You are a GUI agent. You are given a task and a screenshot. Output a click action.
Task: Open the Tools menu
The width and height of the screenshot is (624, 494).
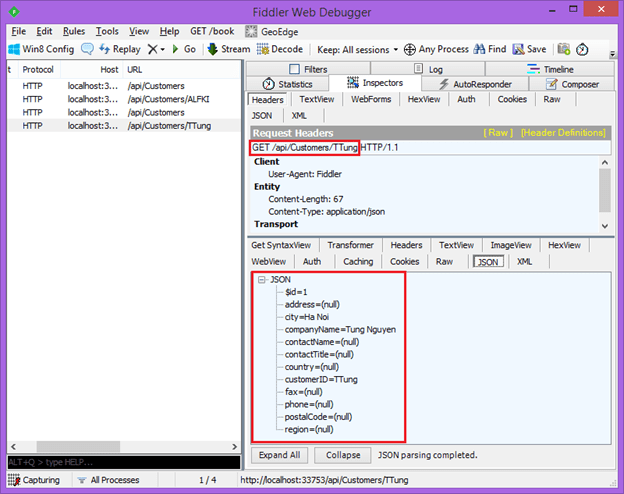[x=107, y=31]
